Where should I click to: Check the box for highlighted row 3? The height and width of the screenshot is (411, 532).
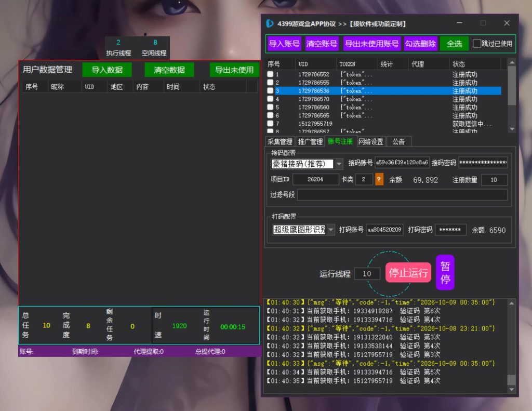click(x=270, y=90)
